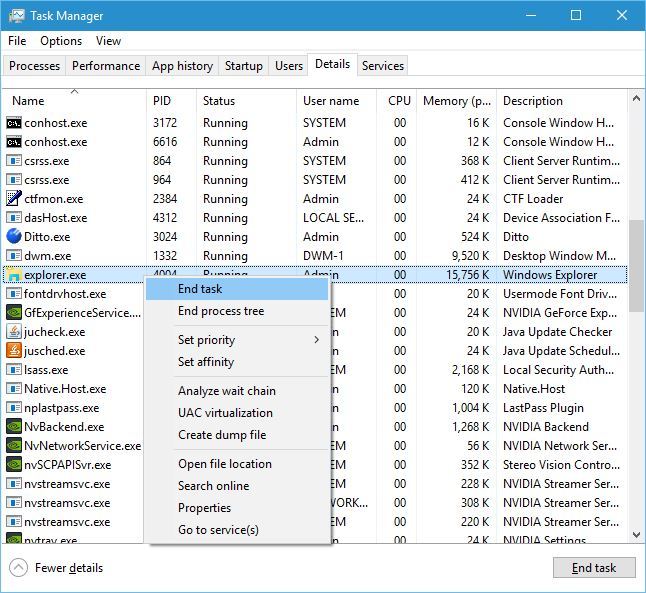Sort by the User name column header

pos(336,101)
